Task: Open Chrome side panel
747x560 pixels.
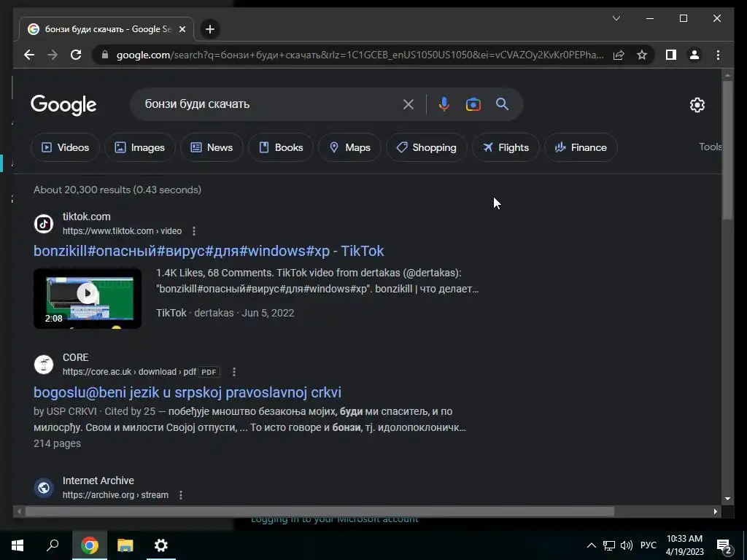Action: click(x=671, y=55)
